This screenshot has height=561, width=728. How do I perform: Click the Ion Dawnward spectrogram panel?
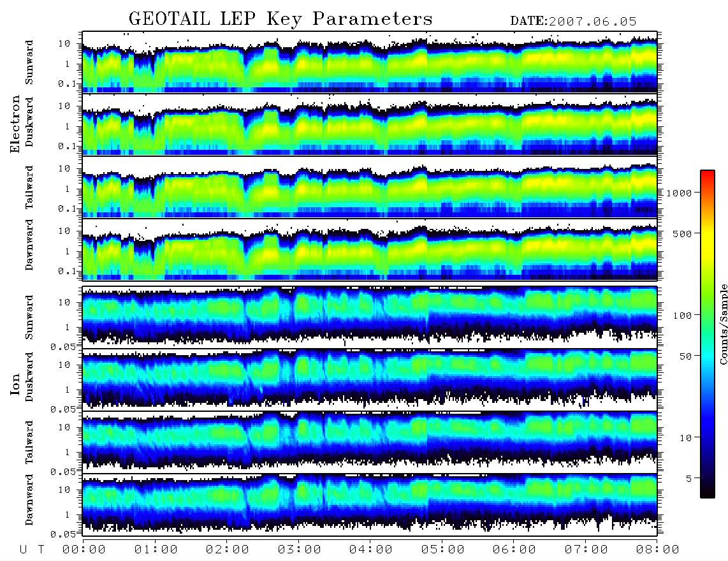tap(370, 504)
